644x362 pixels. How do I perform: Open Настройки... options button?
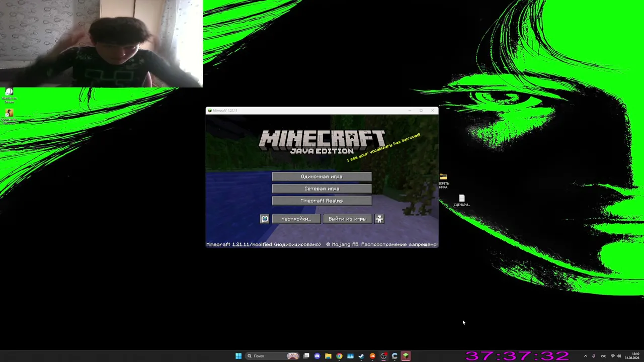click(296, 219)
